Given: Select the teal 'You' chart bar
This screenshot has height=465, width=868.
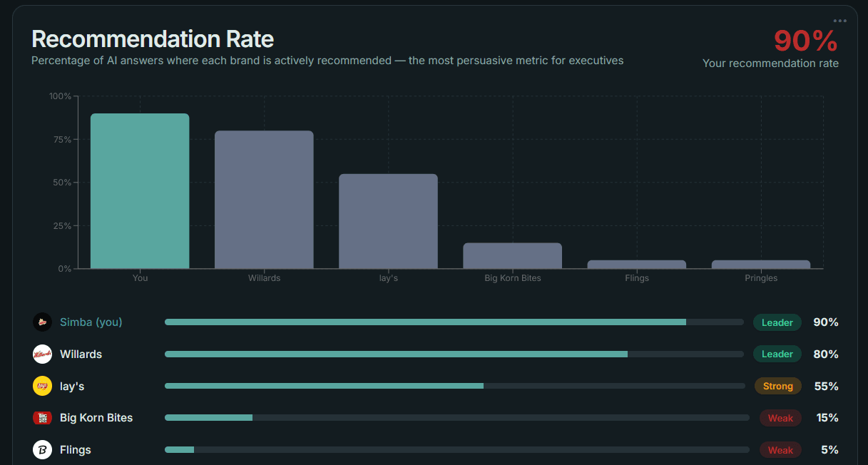Looking at the screenshot, I should pos(140,191).
